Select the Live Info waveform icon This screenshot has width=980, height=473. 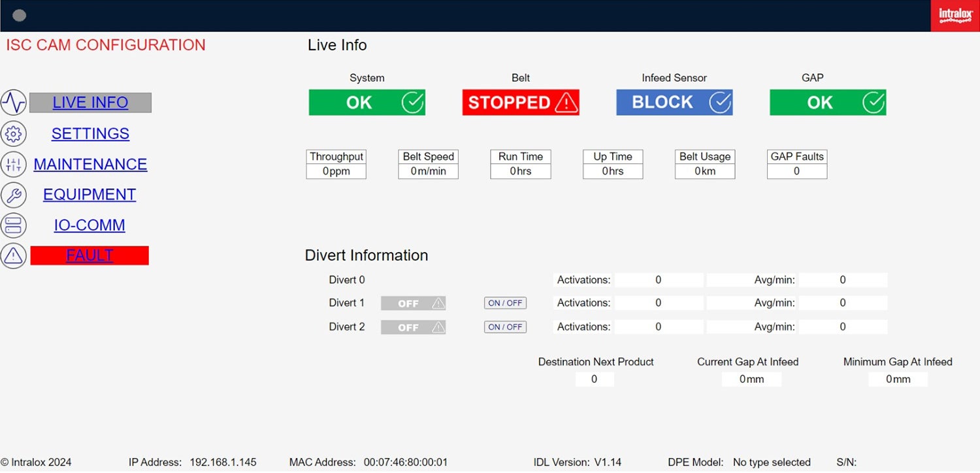[14, 103]
